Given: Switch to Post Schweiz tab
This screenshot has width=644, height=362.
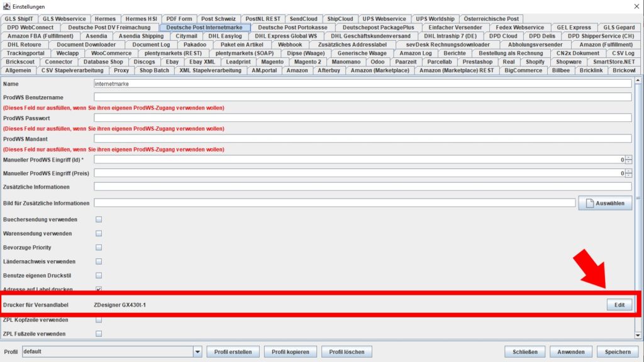Looking at the screenshot, I should [x=218, y=19].
